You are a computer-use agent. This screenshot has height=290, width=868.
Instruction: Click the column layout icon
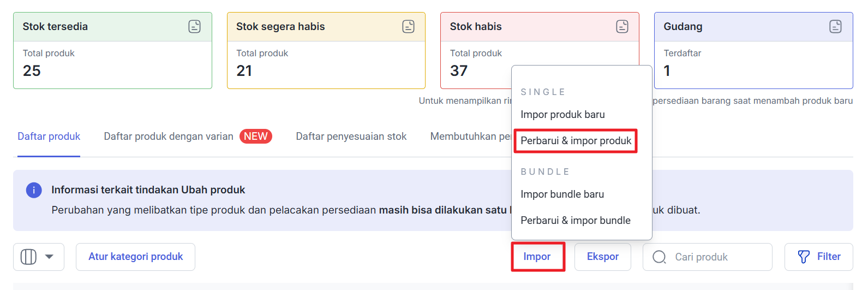pos(28,257)
